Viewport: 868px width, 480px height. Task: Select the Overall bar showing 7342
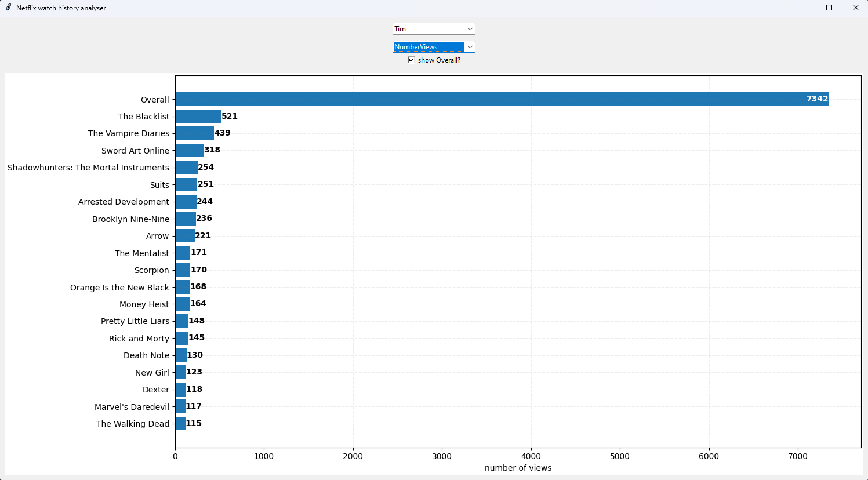tap(502, 99)
